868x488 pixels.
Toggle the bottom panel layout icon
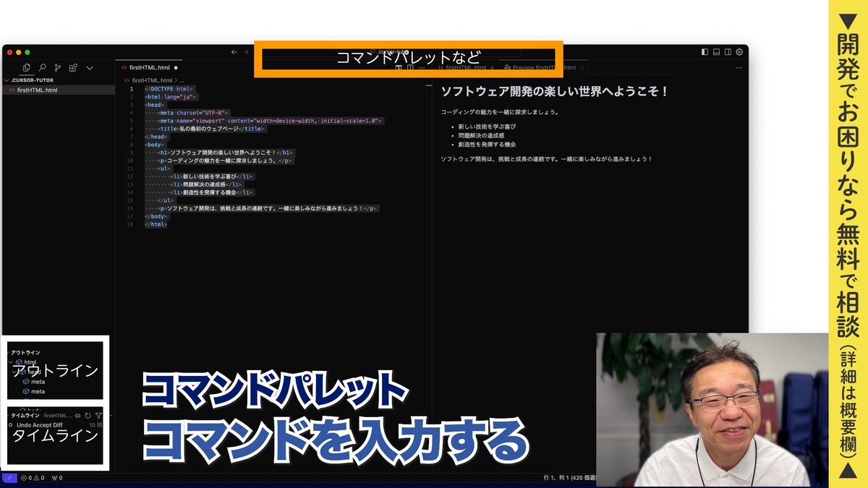pyautogui.click(x=716, y=52)
